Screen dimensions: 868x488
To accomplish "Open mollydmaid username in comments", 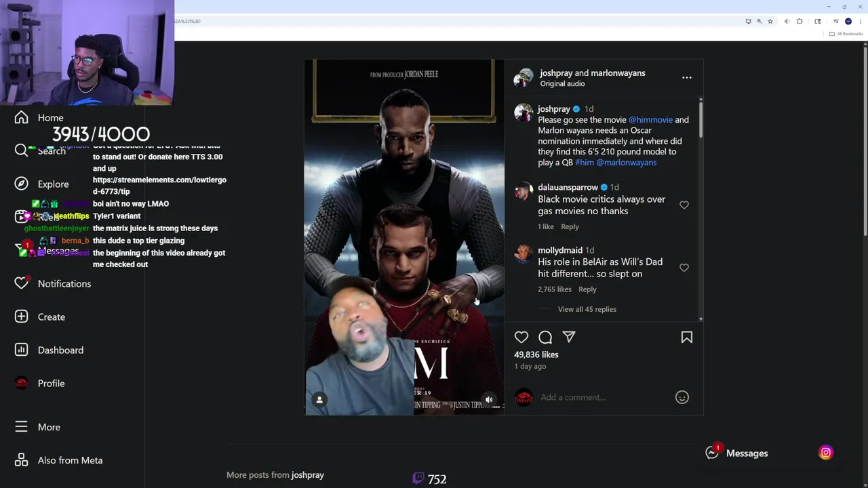I will pos(560,250).
